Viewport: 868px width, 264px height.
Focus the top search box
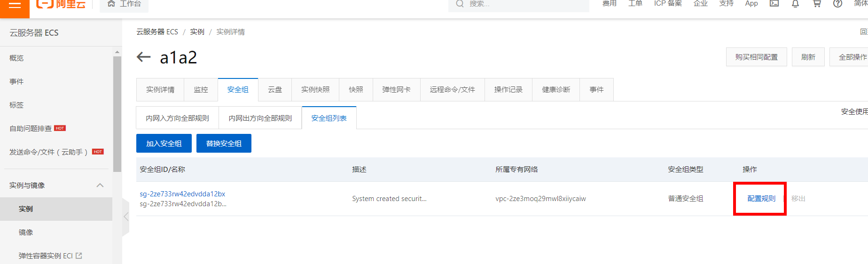point(519,4)
